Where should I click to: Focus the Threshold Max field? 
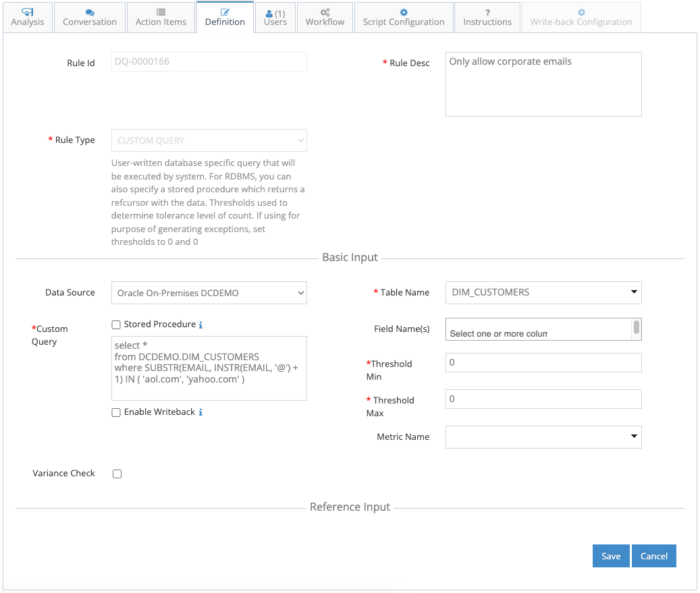[x=543, y=399]
